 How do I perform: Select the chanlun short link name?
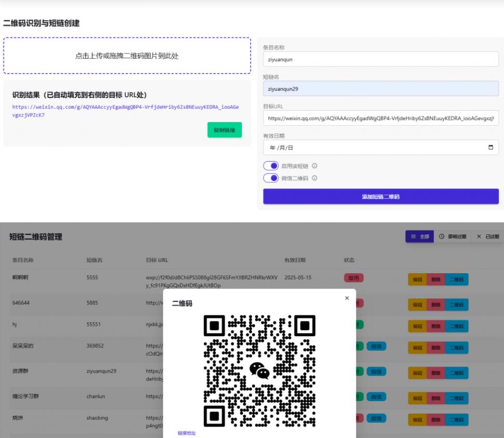96,396
